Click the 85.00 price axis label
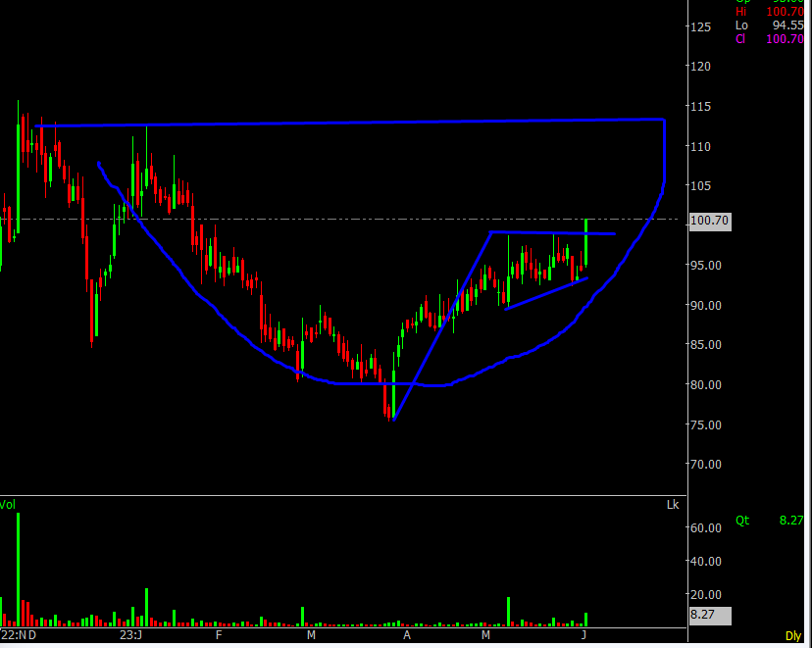Viewport: 812px width, 648px height. pos(706,345)
